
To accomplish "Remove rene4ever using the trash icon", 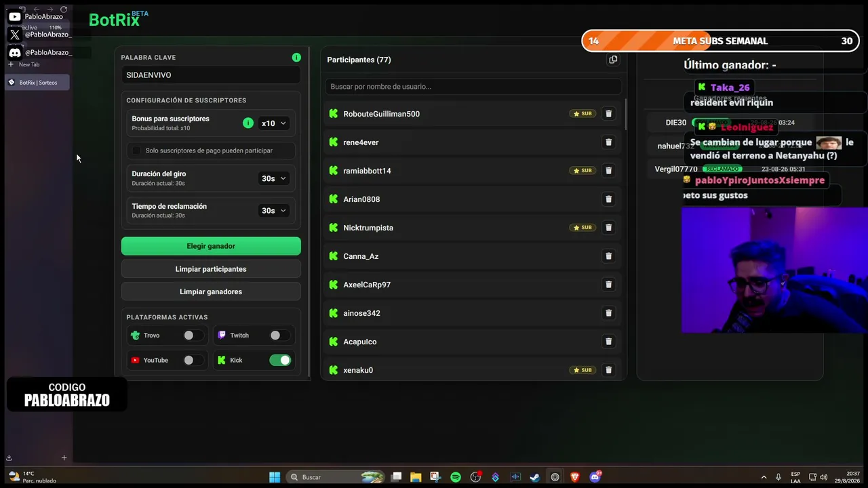I will (608, 142).
